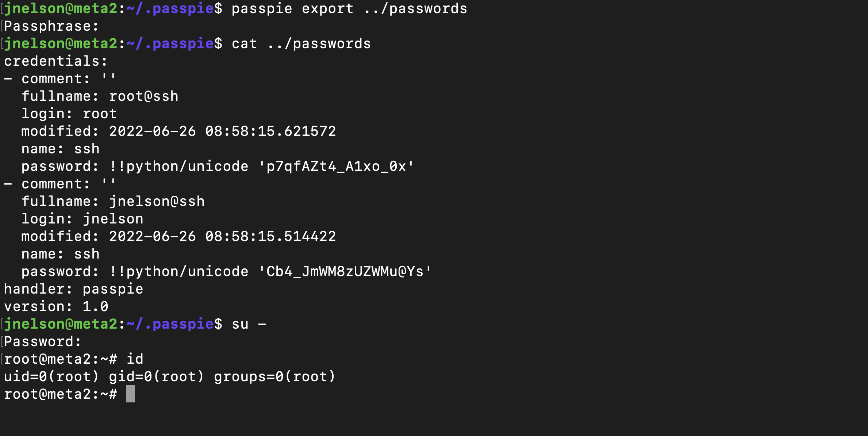Click the 'Password:' prompt line
This screenshot has width=868, height=436.
pos(42,342)
